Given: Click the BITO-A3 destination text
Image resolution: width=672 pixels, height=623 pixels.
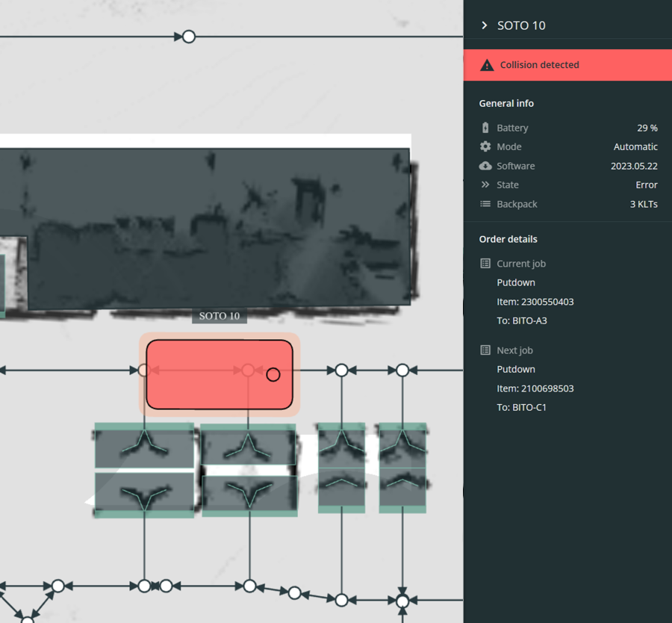Looking at the screenshot, I should coord(529,321).
